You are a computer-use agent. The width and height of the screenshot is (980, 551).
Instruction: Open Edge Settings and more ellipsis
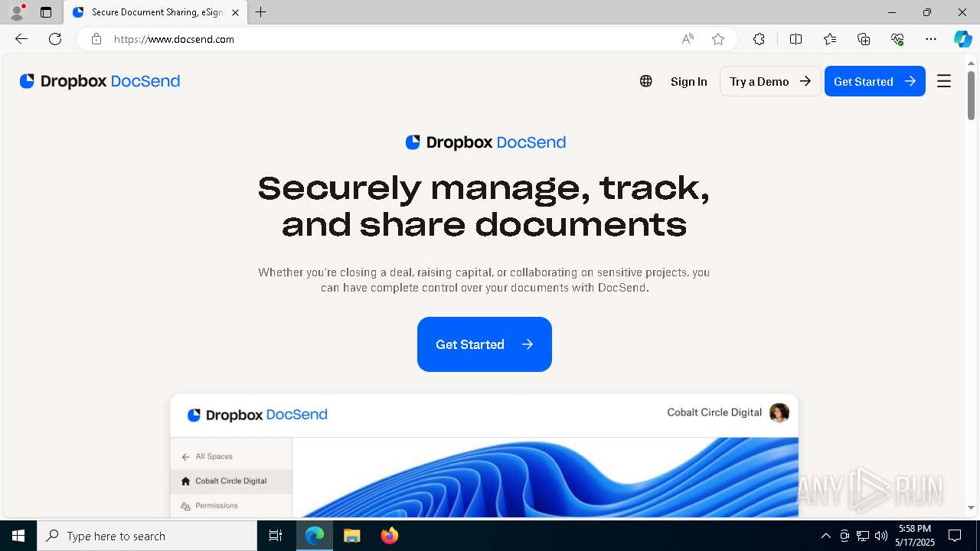[x=931, y=39]
